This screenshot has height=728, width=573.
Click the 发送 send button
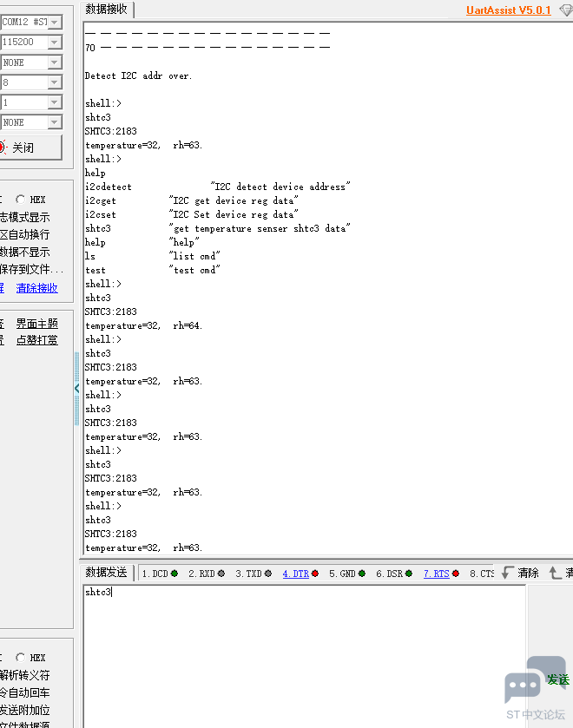click(x=558, y=679)
